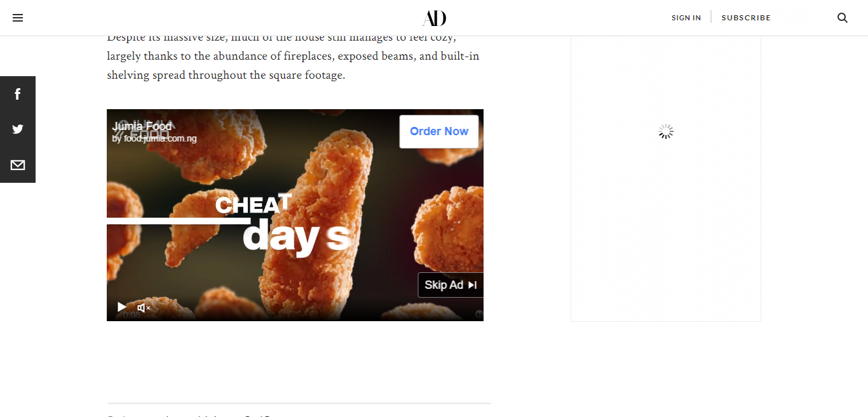Click the Order Now button
The height and width of the screenshot is (417, 868).
pyautogui.click(x=439, y=131)
